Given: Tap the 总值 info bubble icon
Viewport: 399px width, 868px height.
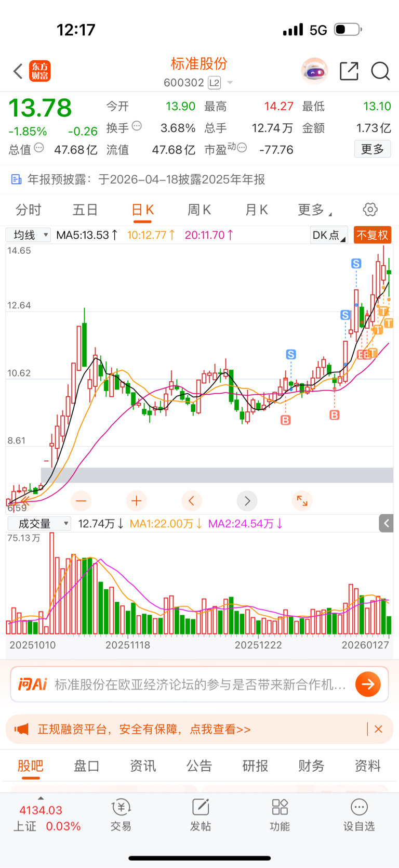Looking at the screenshot, I should (39, 148).
